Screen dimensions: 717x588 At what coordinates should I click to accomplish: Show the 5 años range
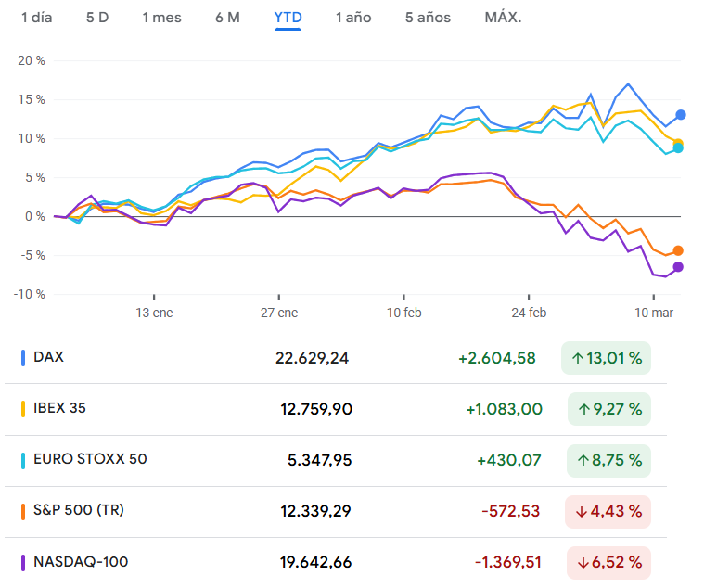[x=428, y=18]
